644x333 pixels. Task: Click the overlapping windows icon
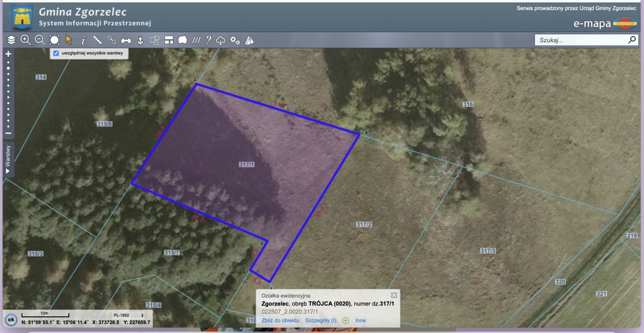[x=154, y=40]
